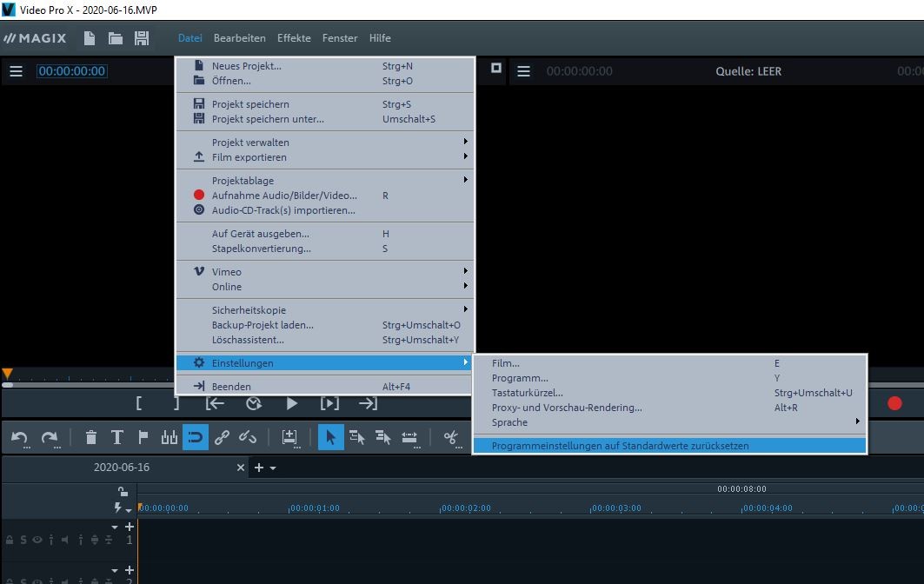
Task: Open the Effekte menu
Action: coord(294,38)
